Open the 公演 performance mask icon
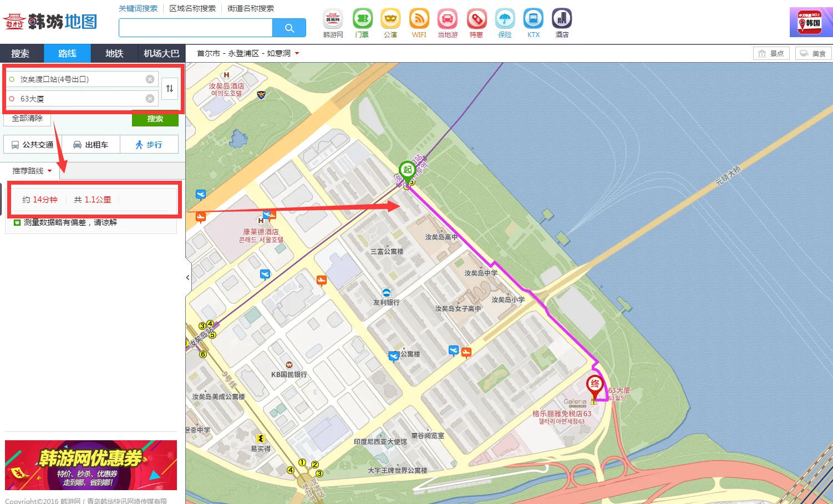The height and width of the screenshot is (504, 833). 390,19
